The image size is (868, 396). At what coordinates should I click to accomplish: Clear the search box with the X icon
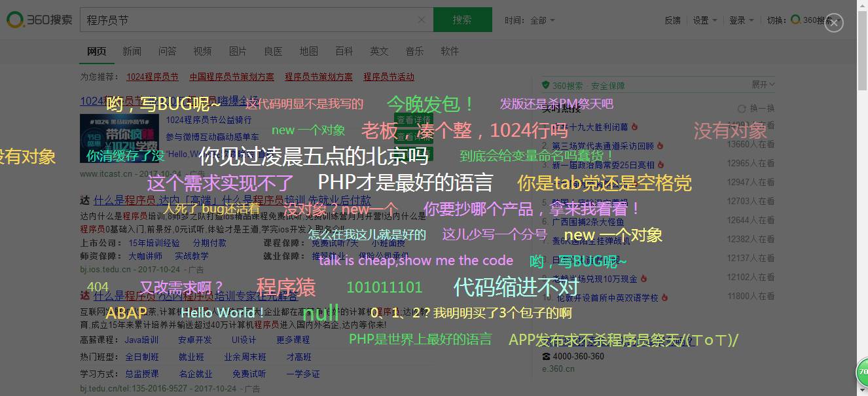tap(421, 20)
